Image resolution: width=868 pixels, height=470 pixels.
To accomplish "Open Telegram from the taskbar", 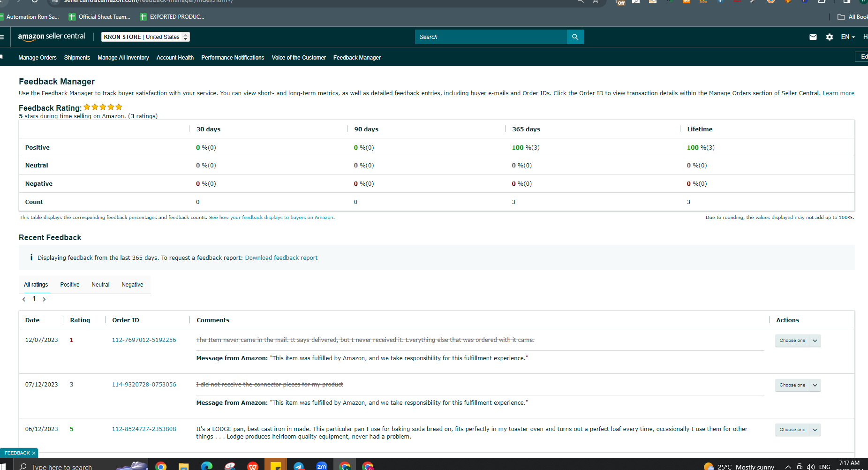I will [299, 466].
